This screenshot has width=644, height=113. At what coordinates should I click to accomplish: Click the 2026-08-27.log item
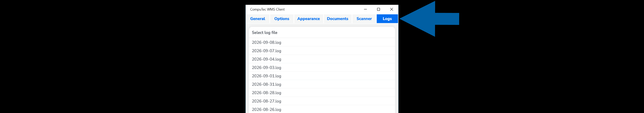pyautogui.click(x=322, y=101)
